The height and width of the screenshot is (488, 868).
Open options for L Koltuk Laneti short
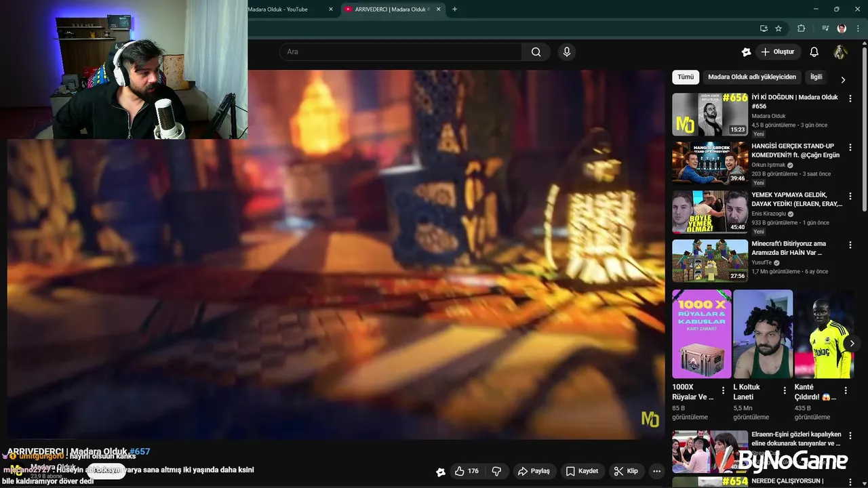pos(785,390)
